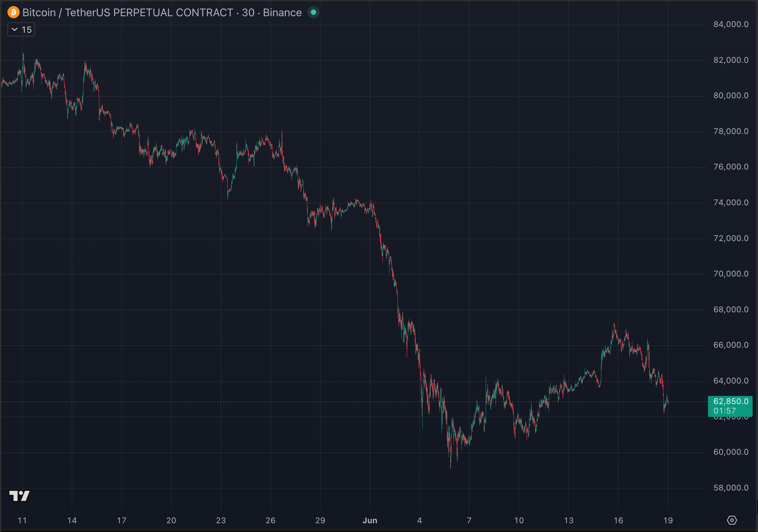
Task: Click the 60,000.0 price axis label
Action: pyautogui.click(x=731, y=452)
